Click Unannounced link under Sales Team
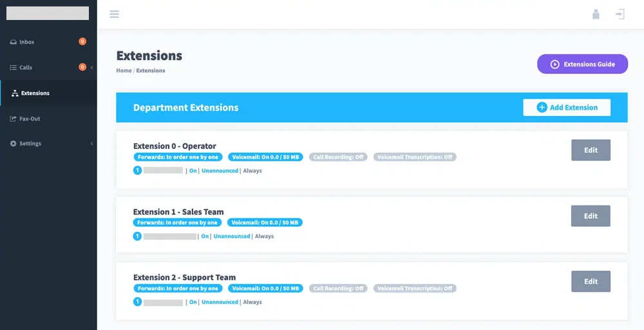The image size is (644, 330). click(232, 237)
